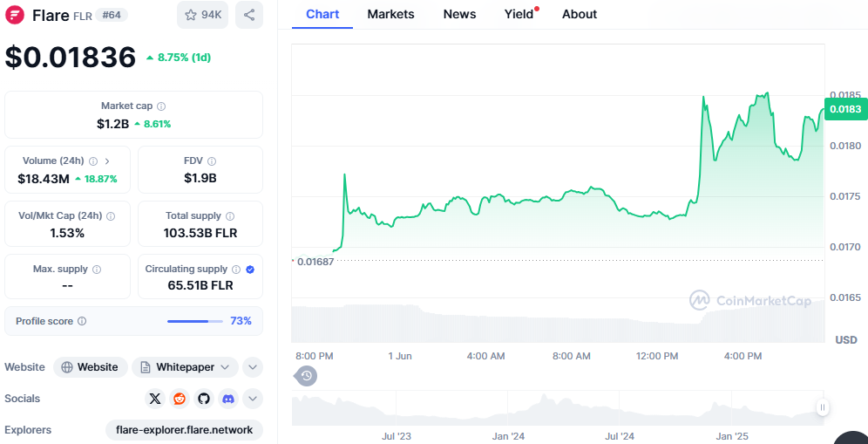The image size is (868, 444).
Task: Switch to the Yield tab
Action: 520,15
